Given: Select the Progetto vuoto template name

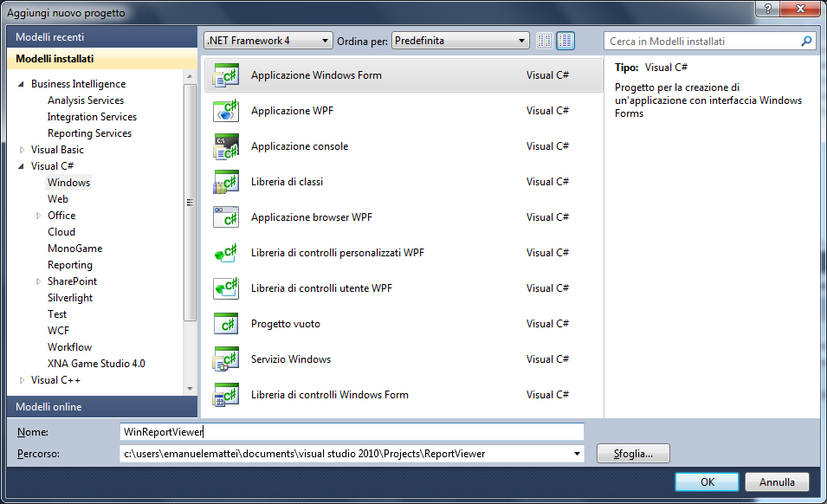Looking at the screenshot, I should coord(285,324).
